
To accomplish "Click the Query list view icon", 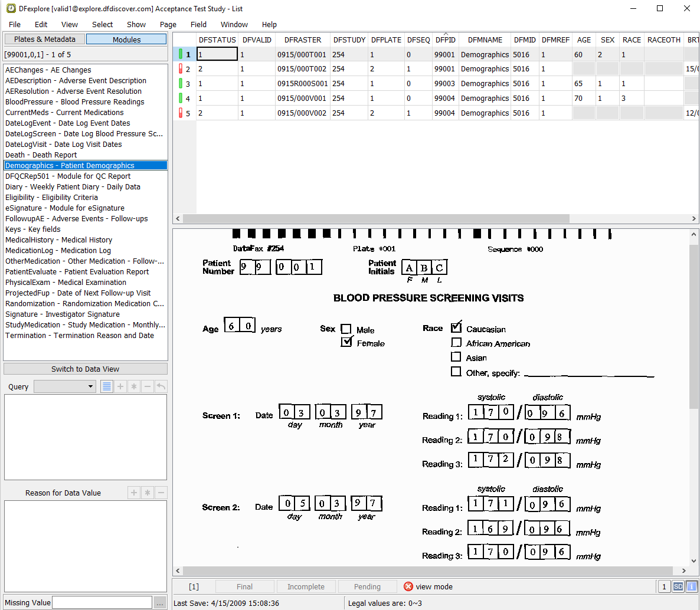I will coord(107,386).
